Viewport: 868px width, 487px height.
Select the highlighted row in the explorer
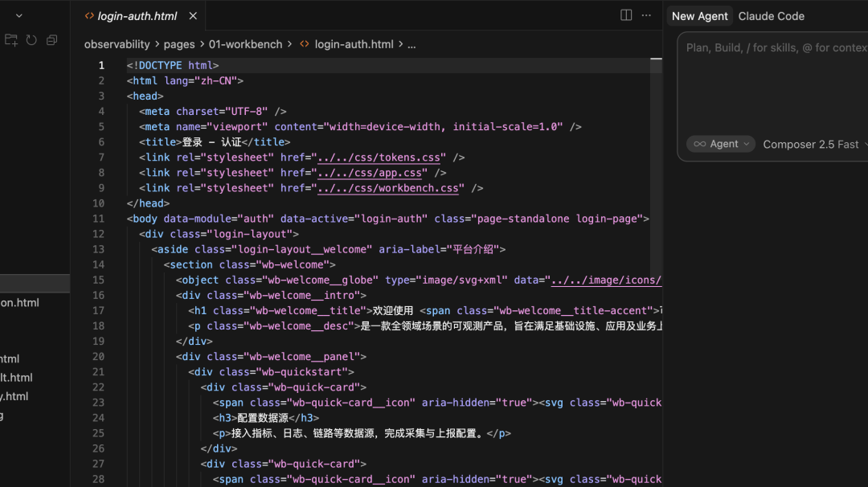[x=35, y=283]
